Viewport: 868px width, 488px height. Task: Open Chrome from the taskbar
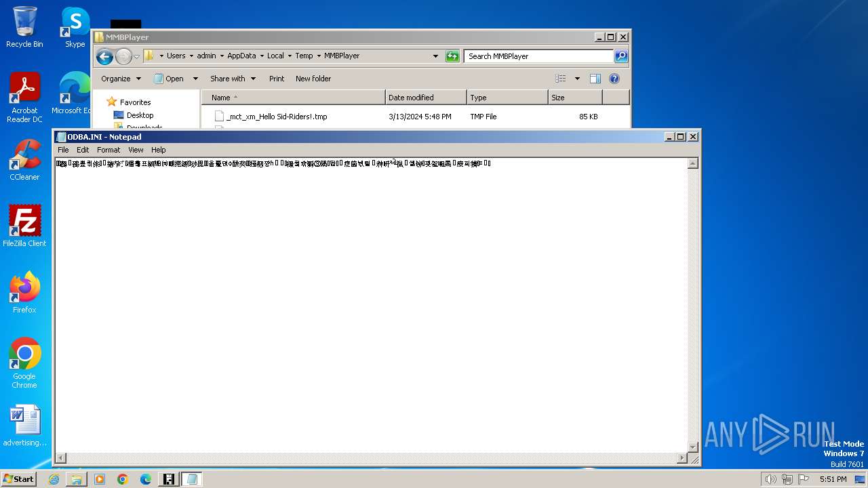pyautogui.click(x=123, y=479)
